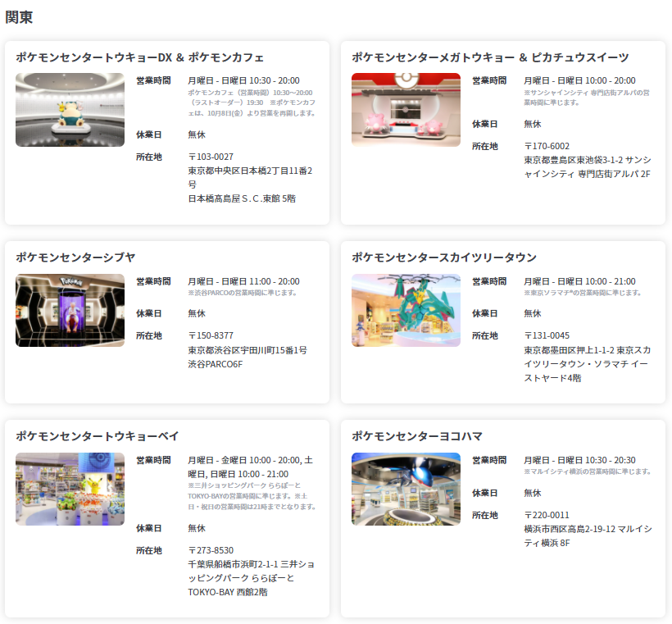Open the Snorlax photo of Pokémon Center Tokyo DX

point(70,110)
